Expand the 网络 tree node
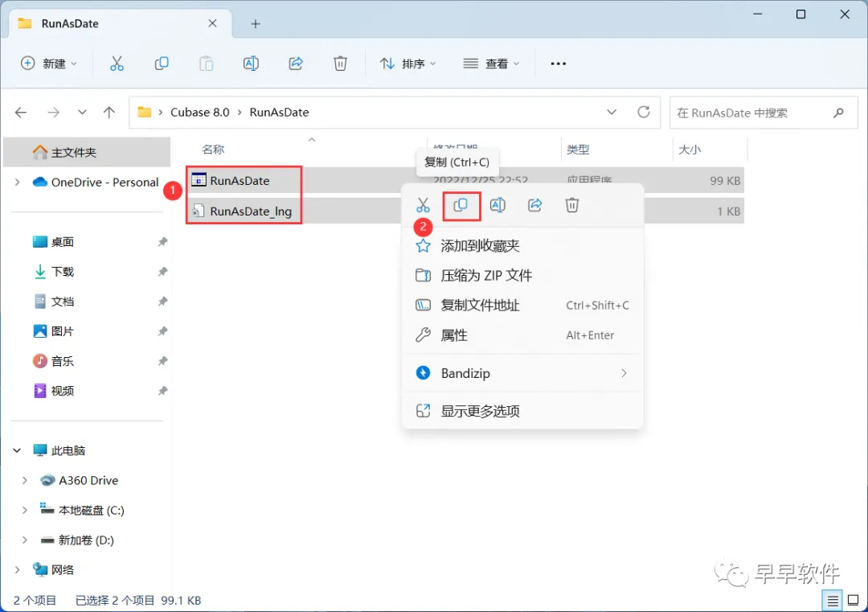 pos(18,570)
